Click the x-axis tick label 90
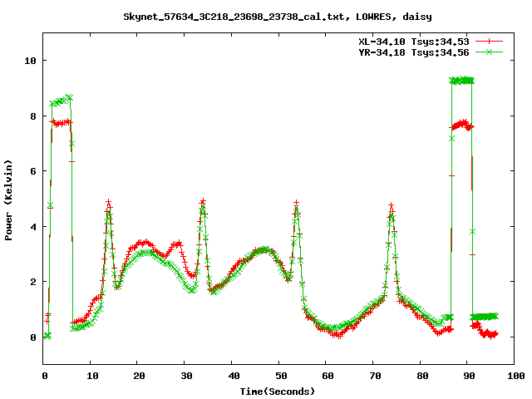Image resolution: width=532 pixels, height=399 pixels. (469, 376)
